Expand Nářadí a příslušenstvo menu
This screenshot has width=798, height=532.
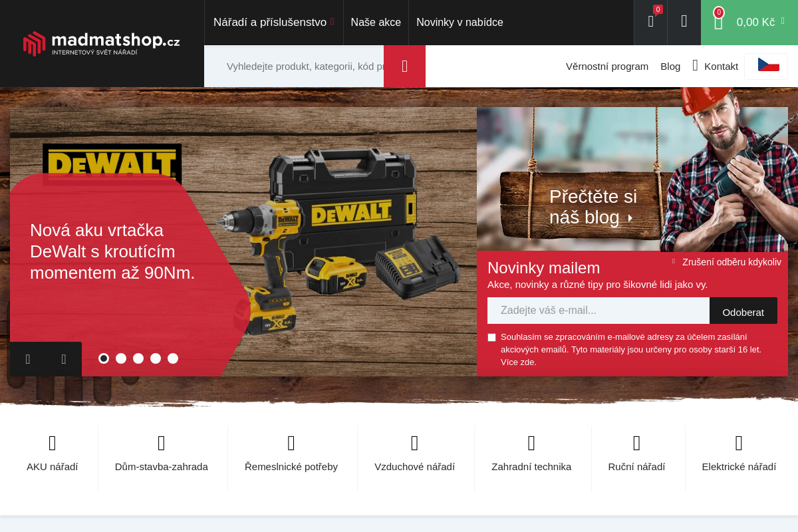tap(273, 22)
